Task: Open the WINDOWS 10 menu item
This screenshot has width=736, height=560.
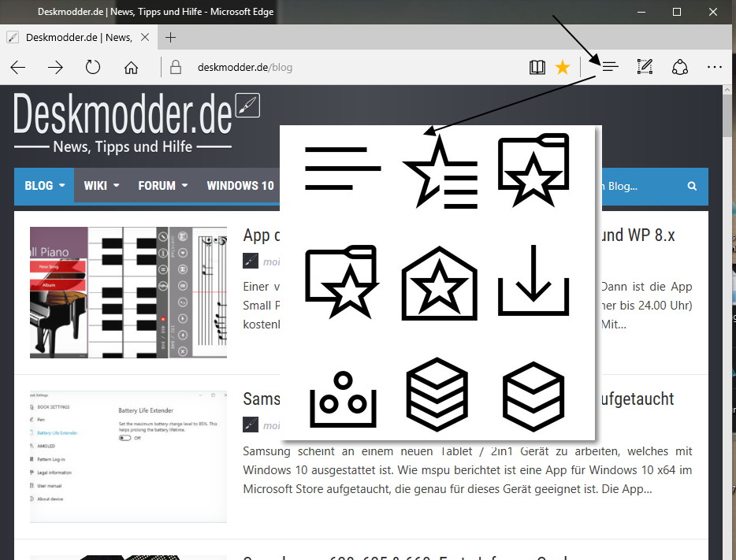Action: 240,186
